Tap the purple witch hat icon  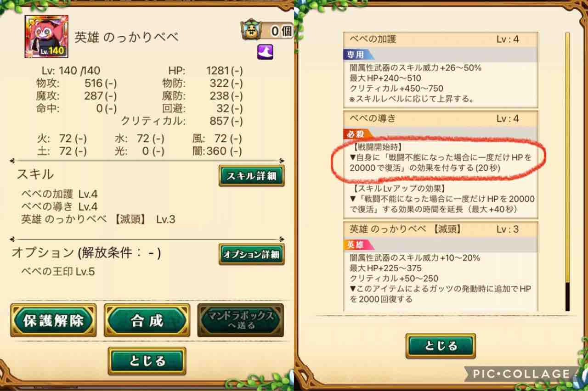[x=265, y=51]
